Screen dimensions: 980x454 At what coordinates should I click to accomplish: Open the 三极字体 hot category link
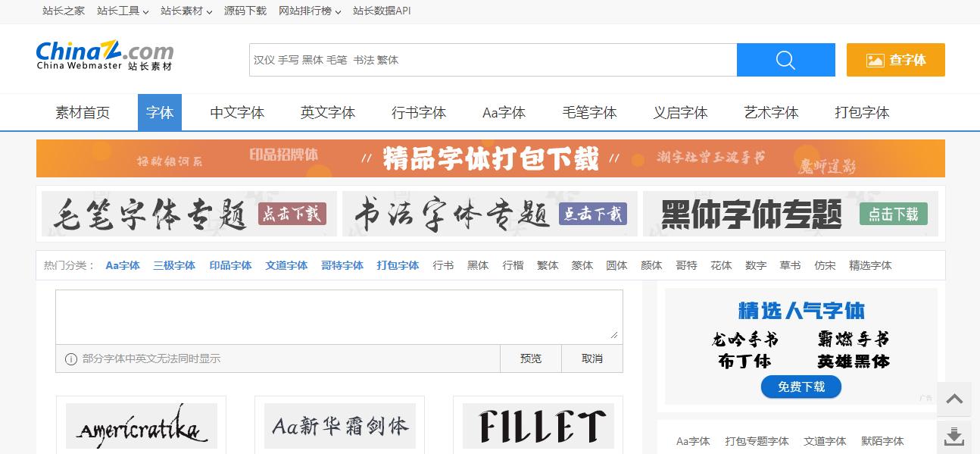[x=173, y=265]
